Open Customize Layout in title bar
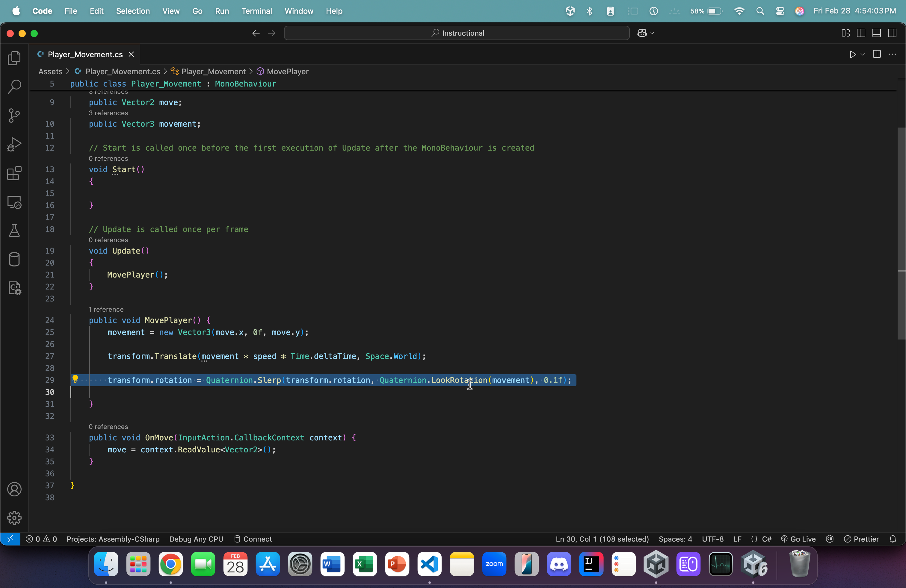 tap(845, 33)
